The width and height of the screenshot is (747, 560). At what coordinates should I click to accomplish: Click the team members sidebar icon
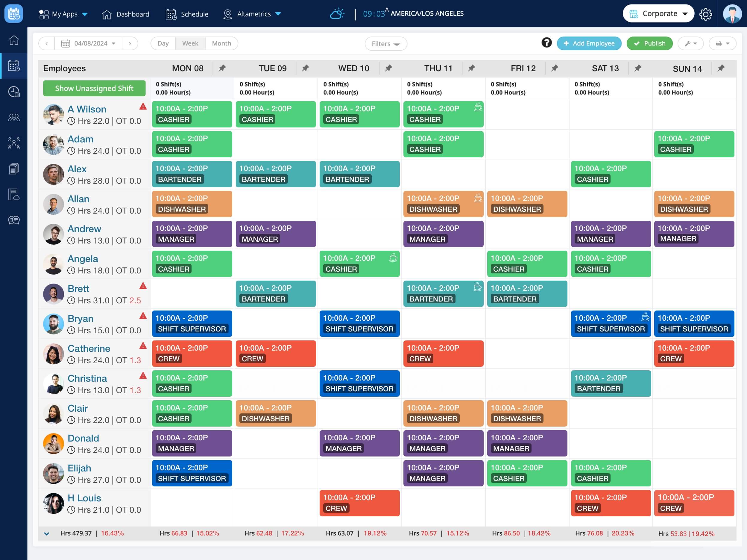click(x=14, y=118)
